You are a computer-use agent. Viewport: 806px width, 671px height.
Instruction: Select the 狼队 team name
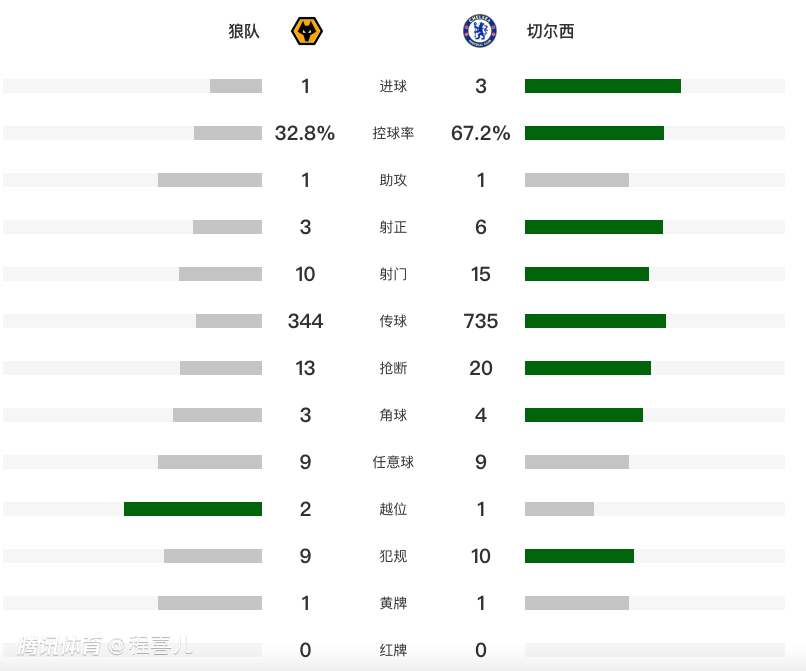244,32
